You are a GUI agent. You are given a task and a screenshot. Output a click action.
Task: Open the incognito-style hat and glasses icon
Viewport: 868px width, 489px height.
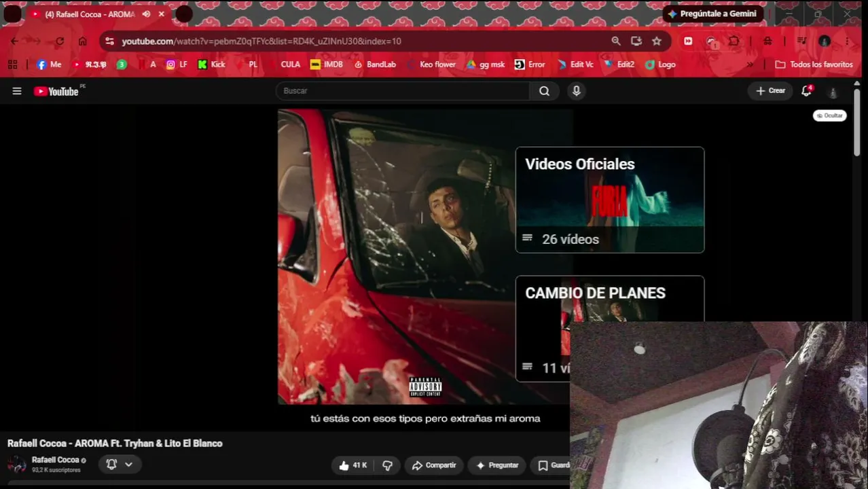[767, 41]
